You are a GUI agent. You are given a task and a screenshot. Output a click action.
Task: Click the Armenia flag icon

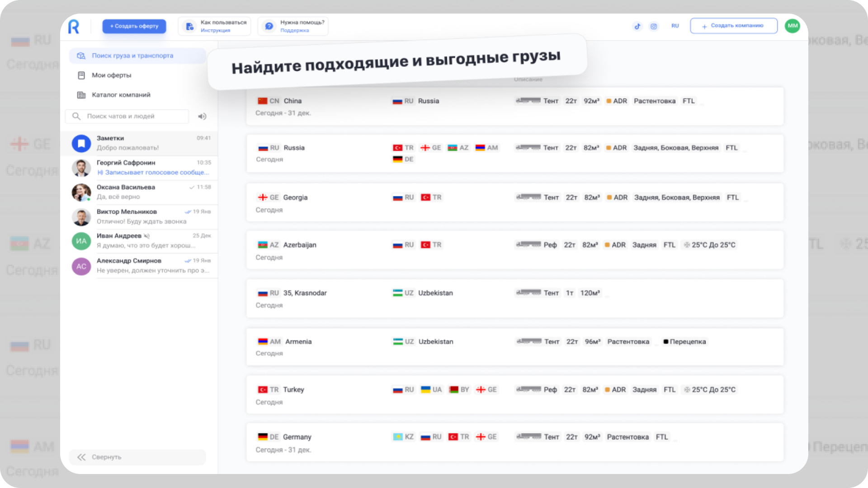263,342
